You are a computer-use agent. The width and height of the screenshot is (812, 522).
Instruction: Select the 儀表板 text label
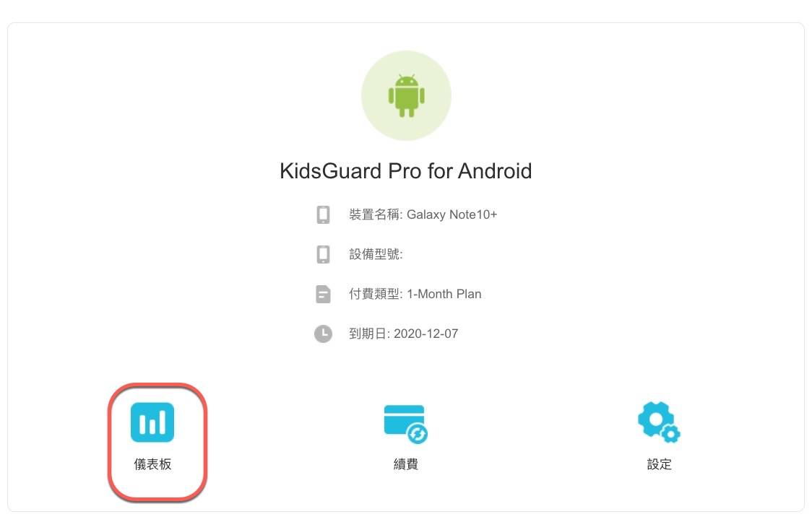pyautogui.click(x=152, y=464)
